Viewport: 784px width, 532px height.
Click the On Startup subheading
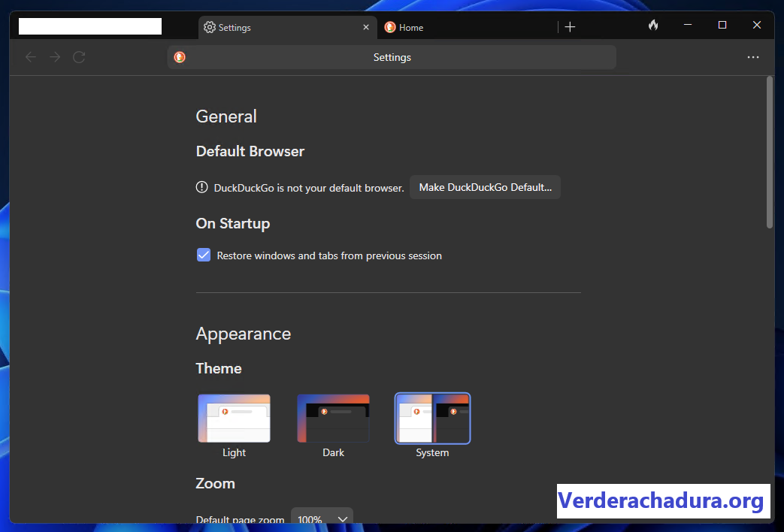[233, 223]
